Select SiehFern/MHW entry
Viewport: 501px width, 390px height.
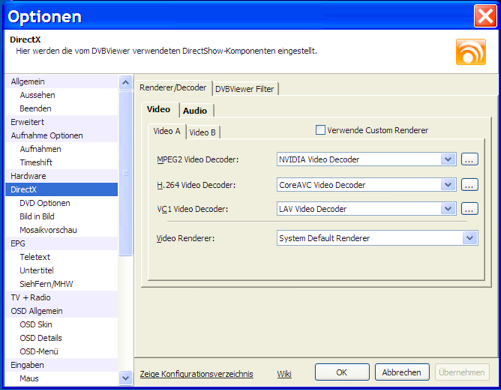pos(62,284)
